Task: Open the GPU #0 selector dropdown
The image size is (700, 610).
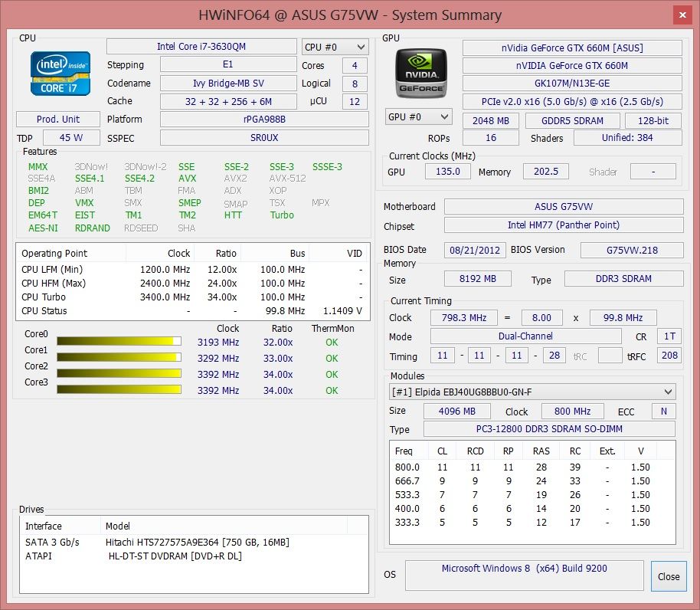Action: 418,117
